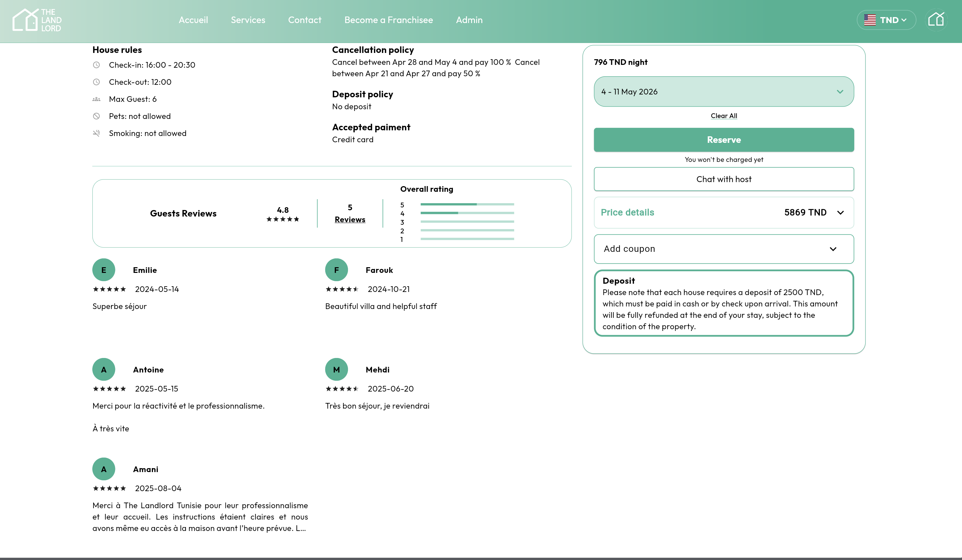Viewport: 962px width, 560px height.
Task: Click Farouk's avatar circle
Action: click(x=336, y=270)
